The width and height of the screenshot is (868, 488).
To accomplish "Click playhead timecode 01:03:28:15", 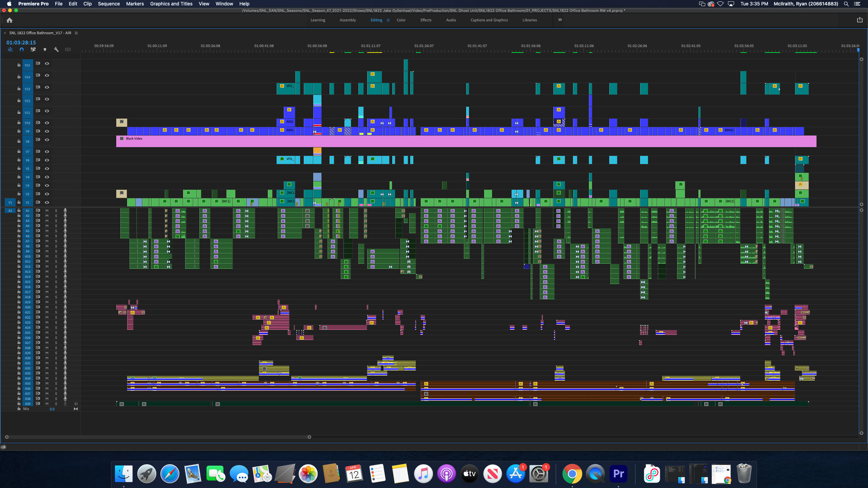I will point(21,42).
